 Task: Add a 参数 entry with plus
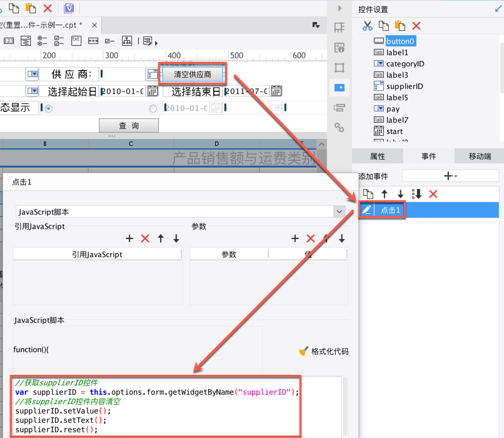[x=295, y=238]
